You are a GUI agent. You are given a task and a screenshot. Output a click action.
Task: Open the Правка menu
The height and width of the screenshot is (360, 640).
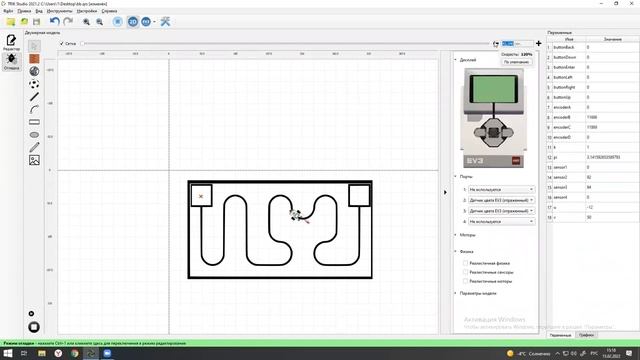[24, 11]
